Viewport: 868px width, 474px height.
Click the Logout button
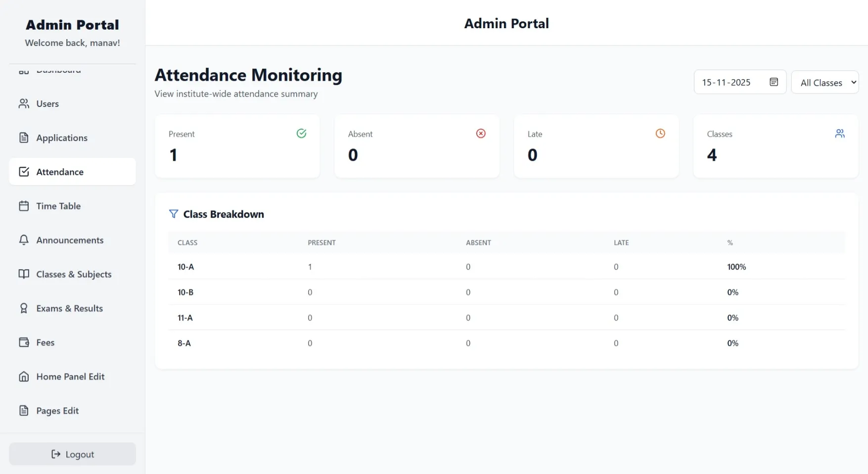72,454
